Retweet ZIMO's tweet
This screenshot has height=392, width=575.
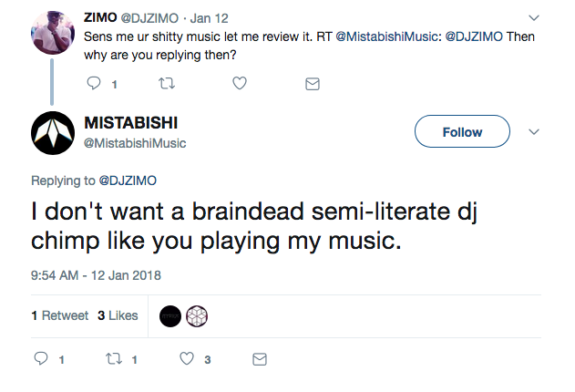[x=166, y=84]
